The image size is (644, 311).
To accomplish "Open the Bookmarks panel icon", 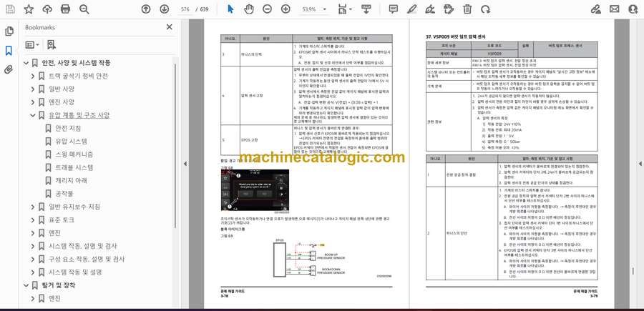I will pyautogui.click(x=9, y=51).
